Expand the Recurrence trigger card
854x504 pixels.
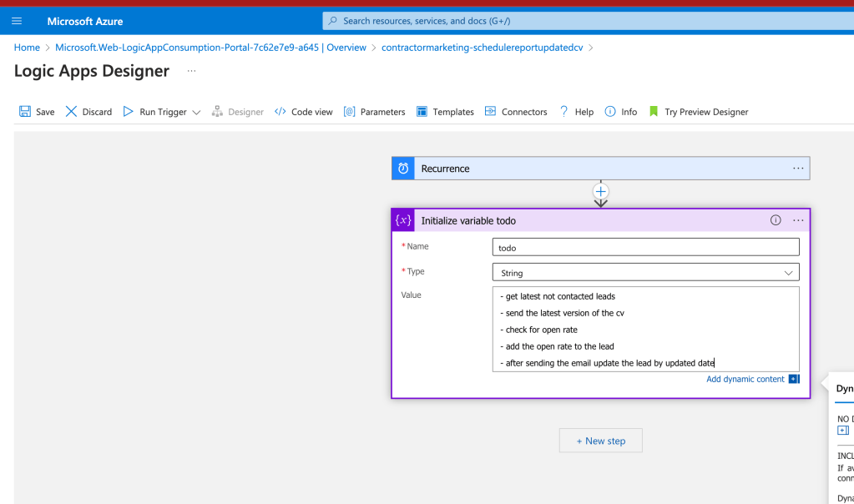(x=601, y=169)
